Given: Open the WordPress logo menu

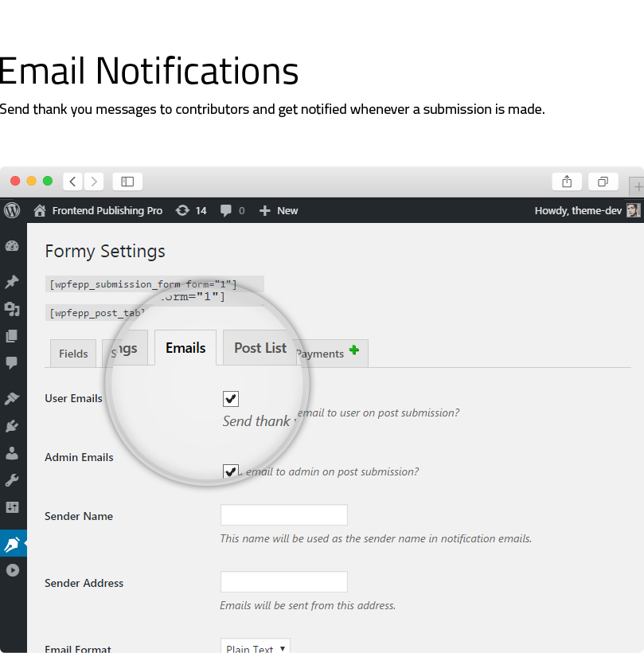Looking at the screenshot, I should [12, 210].
